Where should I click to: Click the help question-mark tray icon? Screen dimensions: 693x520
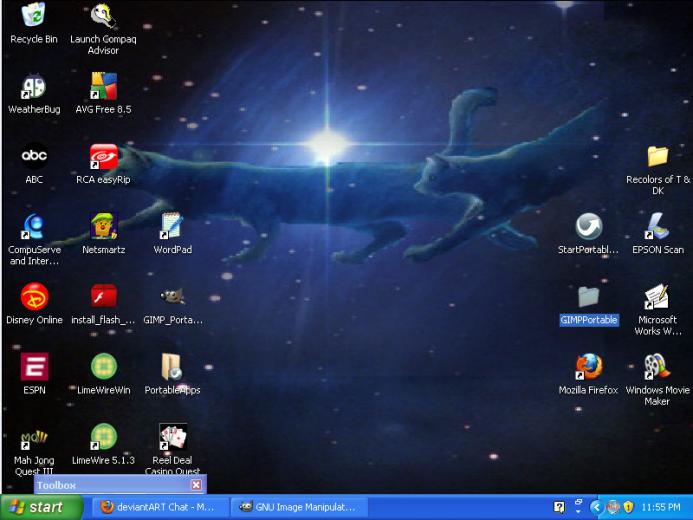click(x=559, y=507)
